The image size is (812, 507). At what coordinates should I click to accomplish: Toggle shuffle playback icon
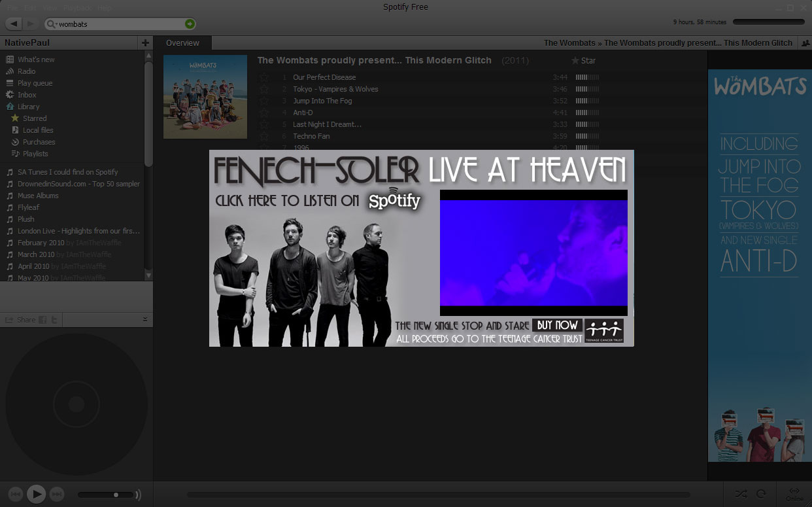click(741, 494)
